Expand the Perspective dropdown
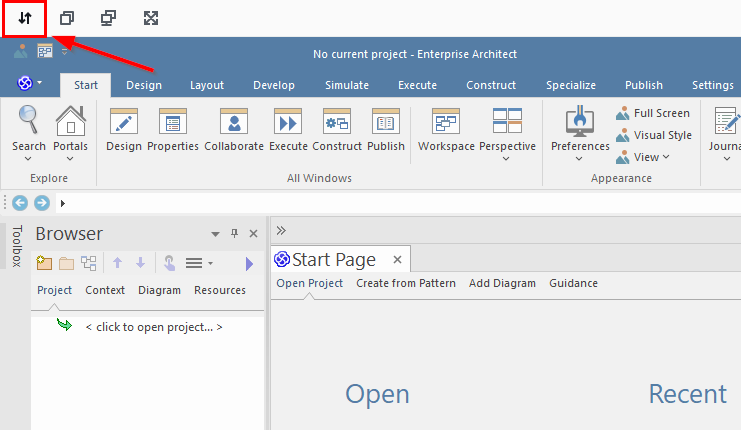Screen dimensions: 741x430 pyautogui.click(x=506, y=159)
